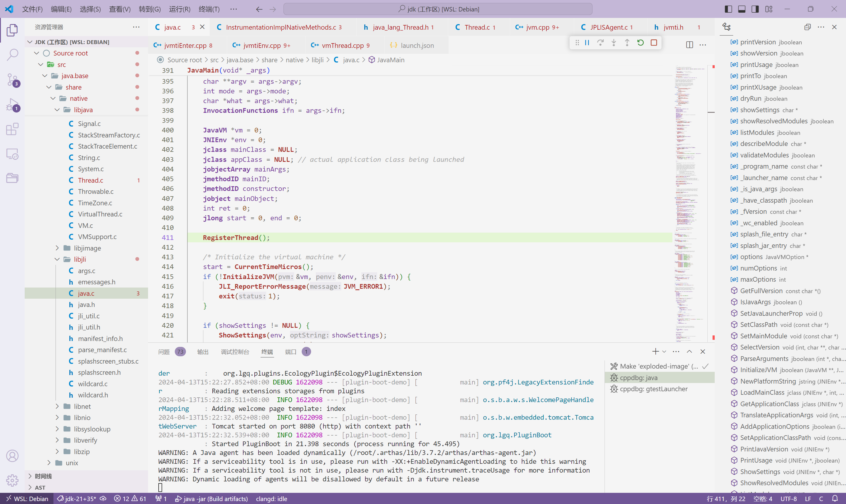Toggle the bottom panel layout button

(742, 9)
